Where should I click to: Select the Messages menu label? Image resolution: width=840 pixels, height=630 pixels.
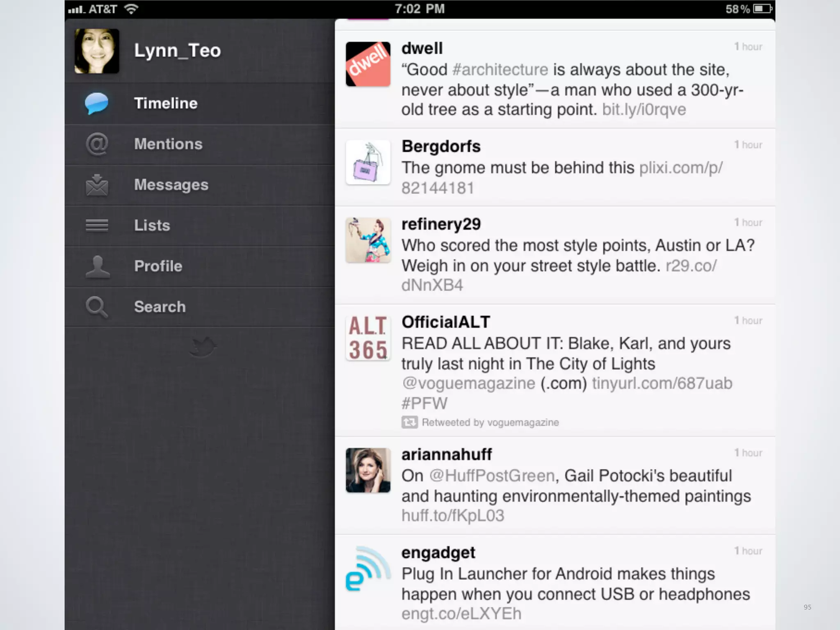[x=171, y=185]
